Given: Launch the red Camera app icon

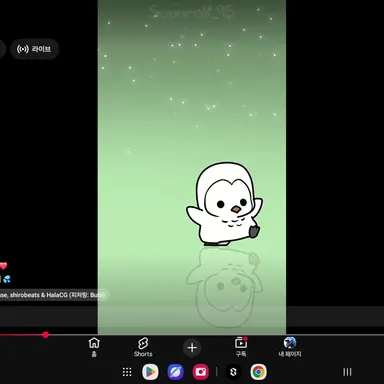Looking at the screenshot, I should (201, 372).
